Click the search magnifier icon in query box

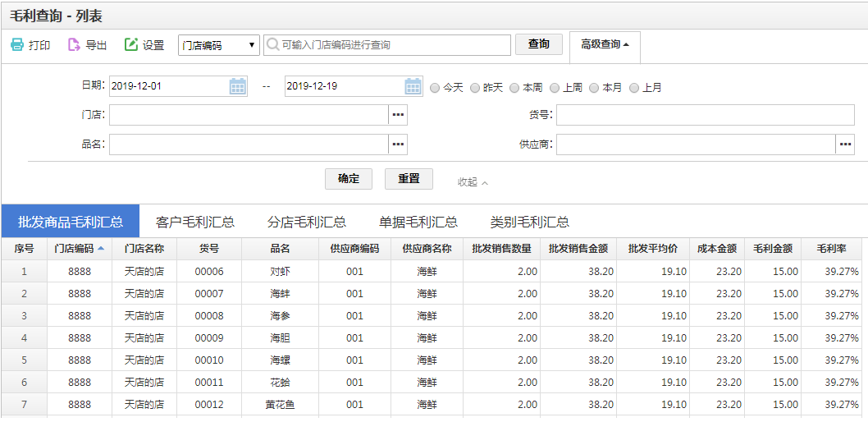tap(273, 45)
